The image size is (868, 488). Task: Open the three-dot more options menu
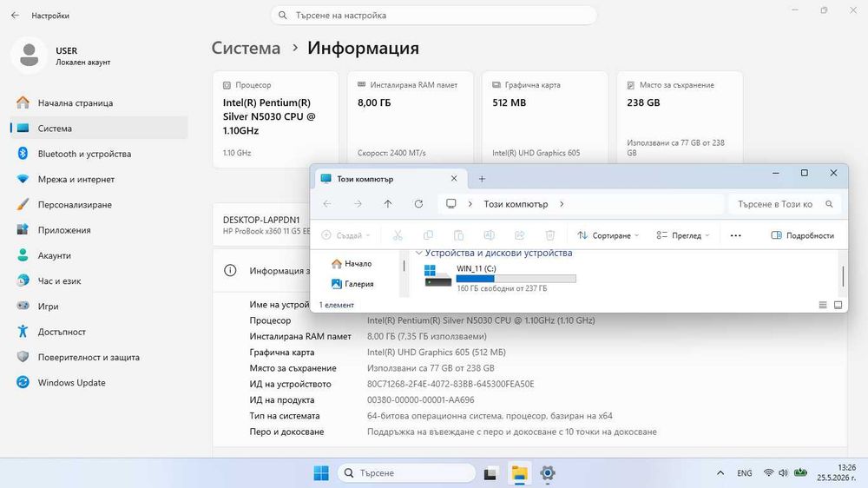[x=735, y=235]
